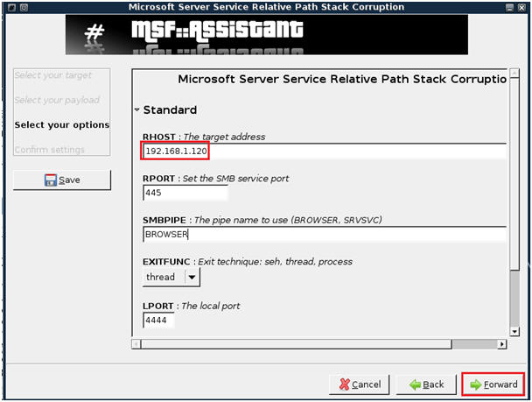The image size is (532, 402).
Task: Click the horizontal scrollbar right arrow
Action: pos(502,344)
